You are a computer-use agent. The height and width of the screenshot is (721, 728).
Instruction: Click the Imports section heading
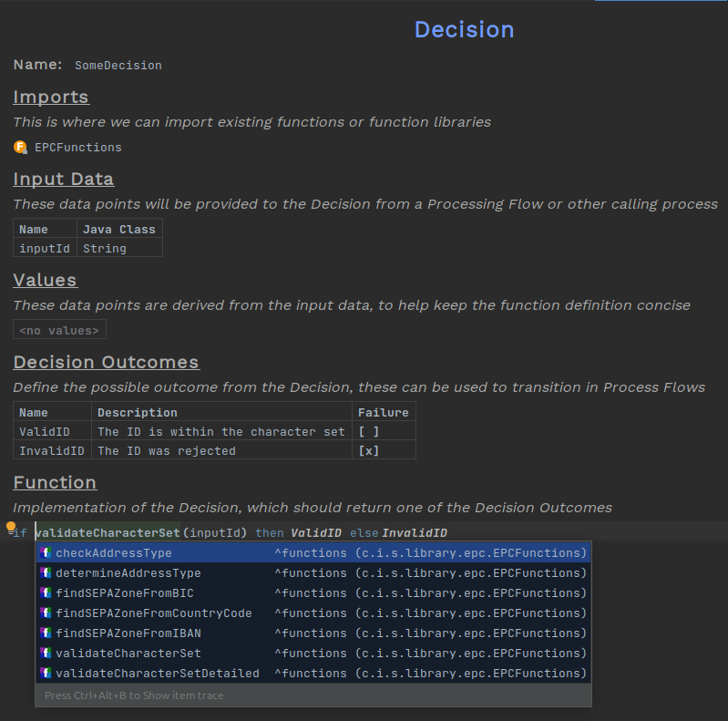[51, 98]
